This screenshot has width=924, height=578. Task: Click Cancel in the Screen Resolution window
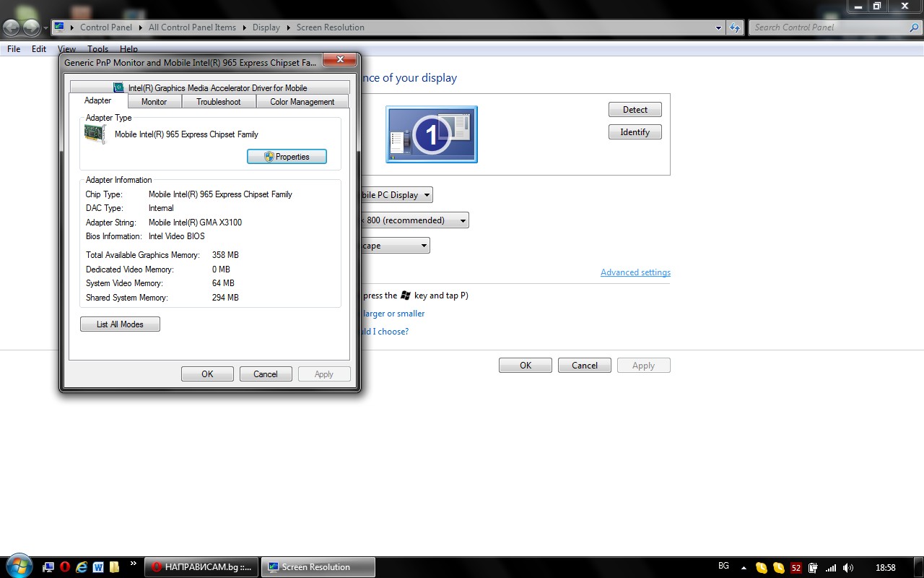[x=585, y=366]
